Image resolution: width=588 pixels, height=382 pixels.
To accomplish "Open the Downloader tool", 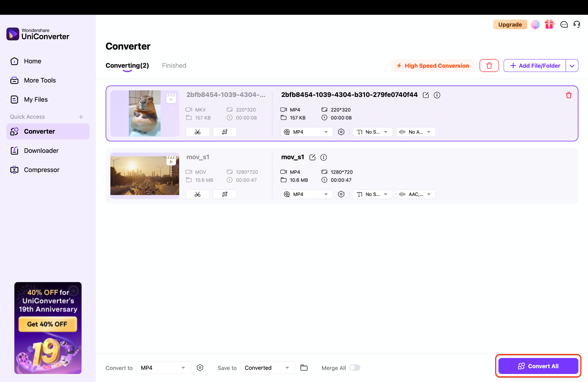I will click(x=41, y=151).
